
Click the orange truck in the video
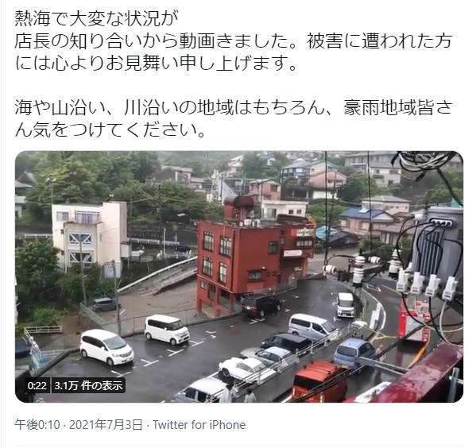(x=321, y=380)
